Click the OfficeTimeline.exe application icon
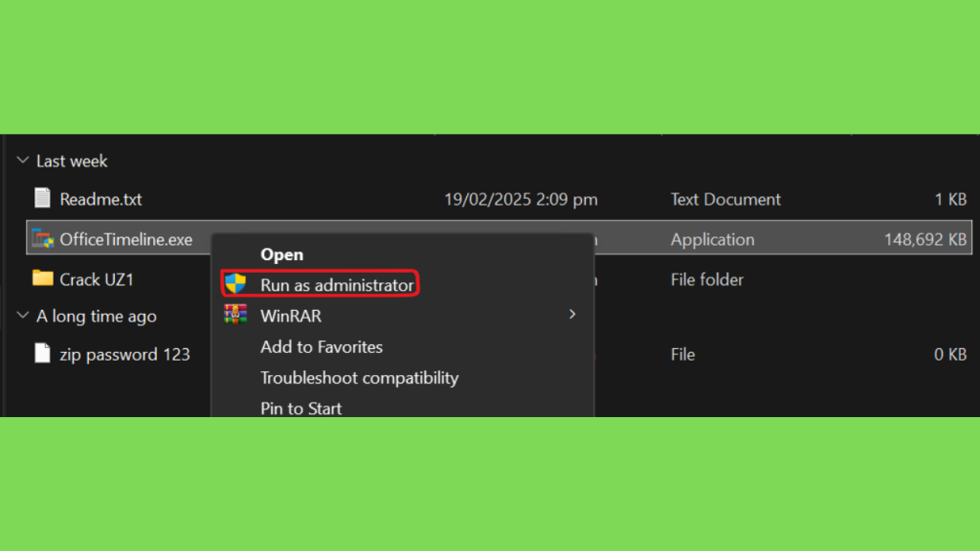This screenshot has height=551, width=980. point(42,238)
